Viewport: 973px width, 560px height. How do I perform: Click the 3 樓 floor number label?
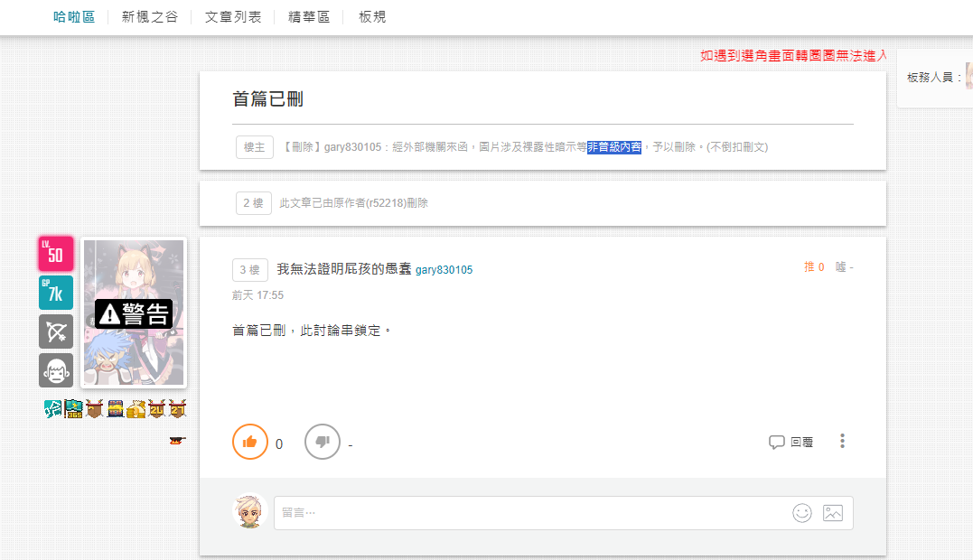click(x=250, y=269)
